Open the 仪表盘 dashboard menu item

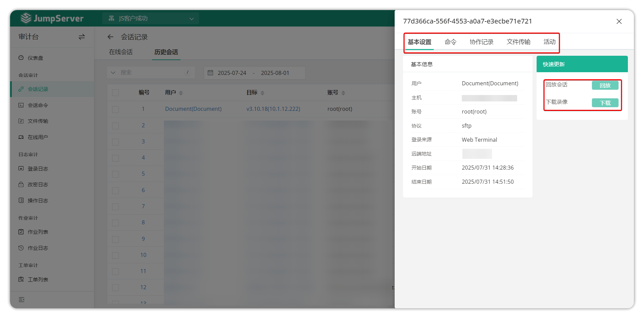[x=35, y=58]
